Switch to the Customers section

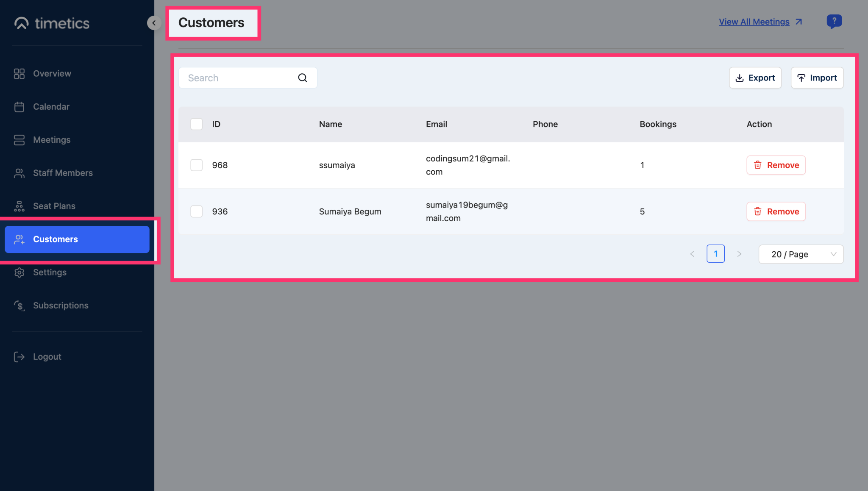click(x=55, y=239)
